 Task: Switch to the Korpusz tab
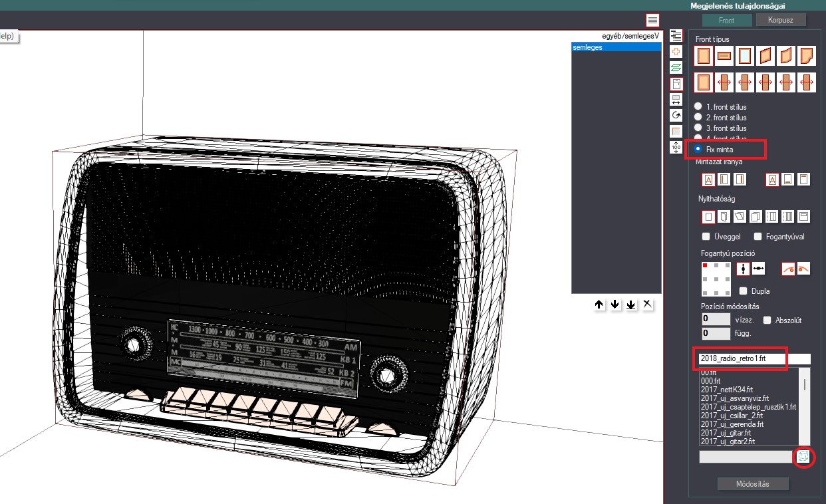coord(781,21)
